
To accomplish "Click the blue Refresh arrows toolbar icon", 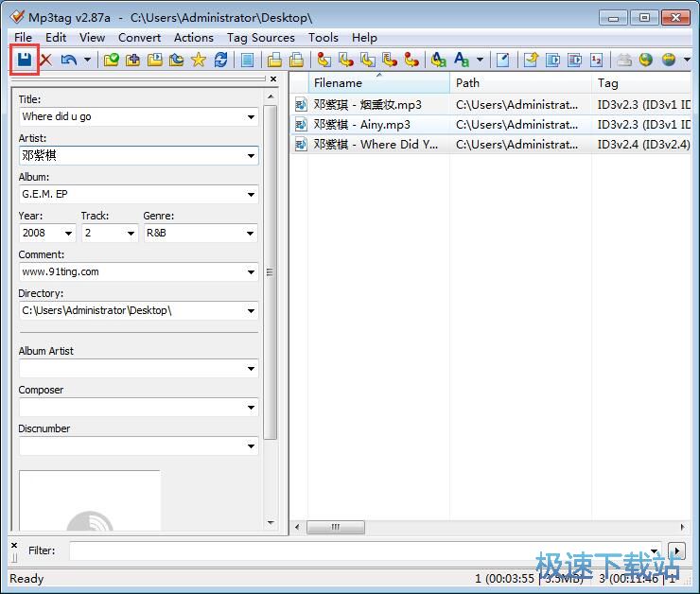I will (x=220, y=60).
